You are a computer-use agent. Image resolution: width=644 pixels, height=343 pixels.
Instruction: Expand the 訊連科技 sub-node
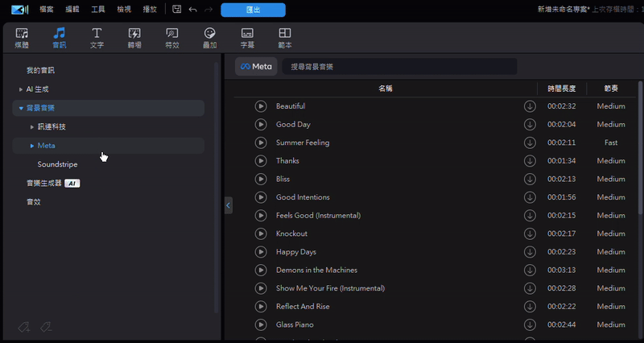click(32, 127)
